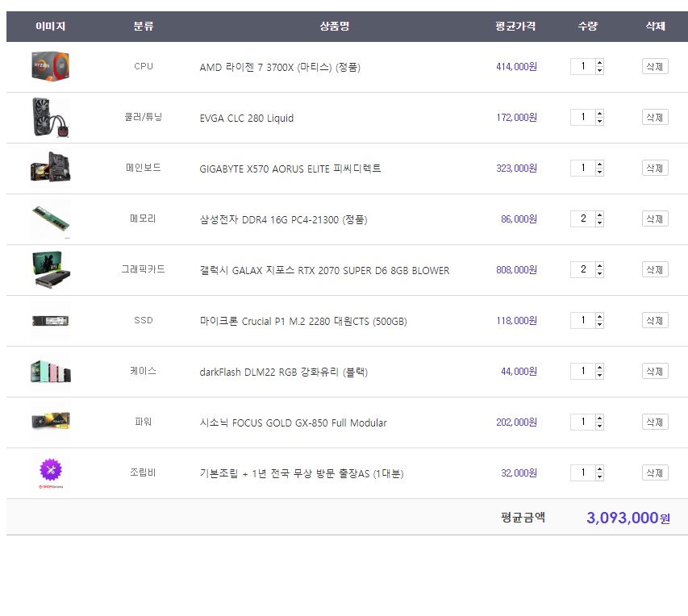Image resolution: width=688 pixels, height=616 pixels.
Task: Delete the GIGABYTE X570 AORUS ELITE row
Action: coord(655,168)
